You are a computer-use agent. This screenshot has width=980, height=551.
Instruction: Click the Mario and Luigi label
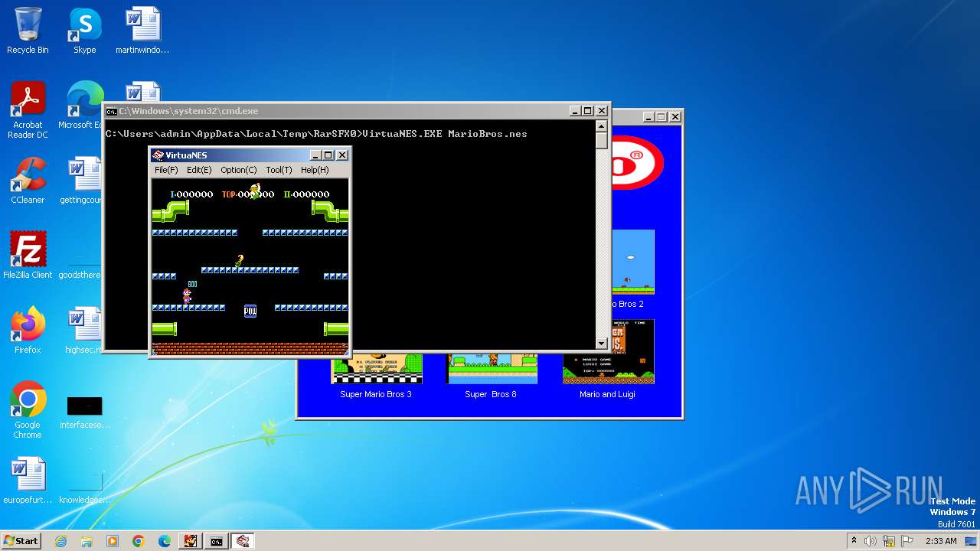point(607,394)
